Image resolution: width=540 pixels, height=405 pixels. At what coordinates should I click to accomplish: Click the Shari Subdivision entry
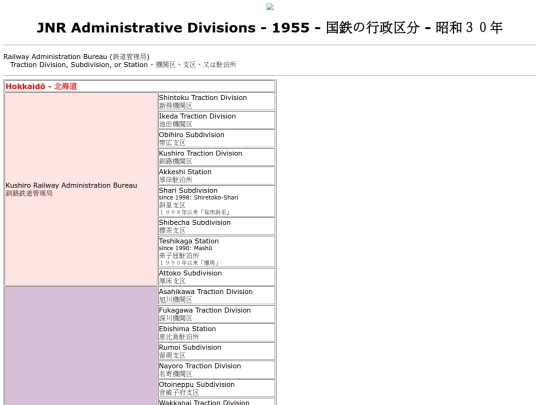pos(216,201)
